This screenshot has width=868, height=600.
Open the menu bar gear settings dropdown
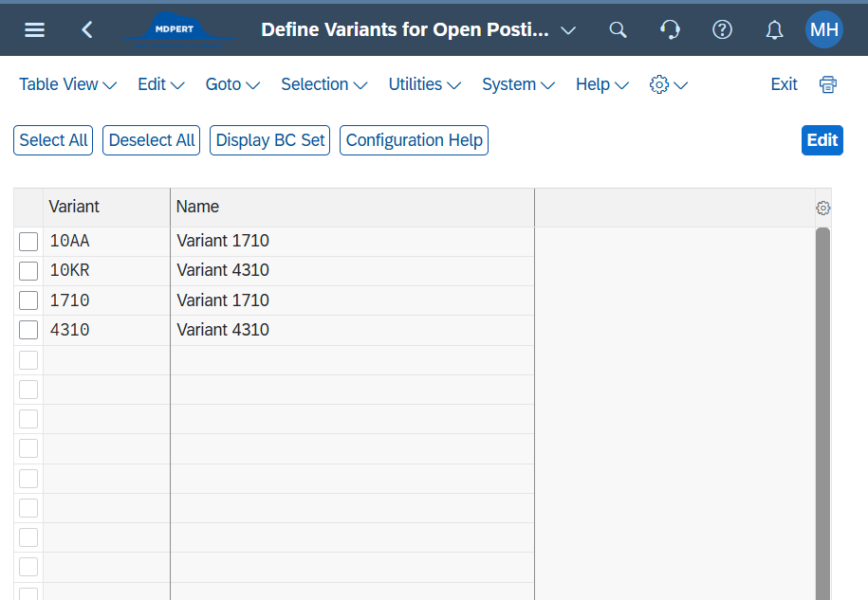tap(668, 84)
